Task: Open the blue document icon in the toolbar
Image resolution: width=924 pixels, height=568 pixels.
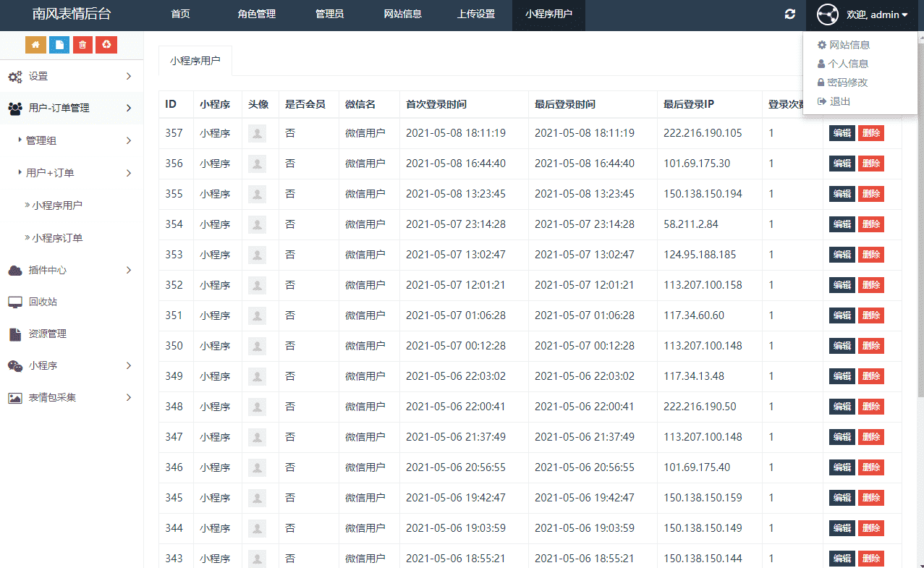Action: 59,44
